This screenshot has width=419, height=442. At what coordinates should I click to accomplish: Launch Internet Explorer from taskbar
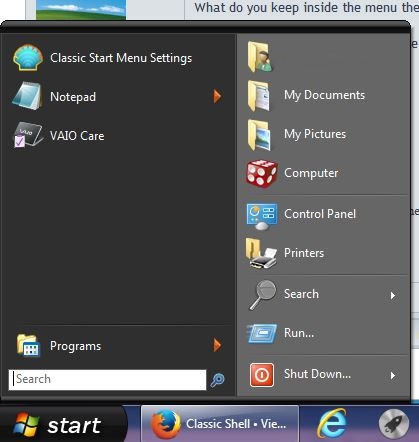tap(332, 424)
